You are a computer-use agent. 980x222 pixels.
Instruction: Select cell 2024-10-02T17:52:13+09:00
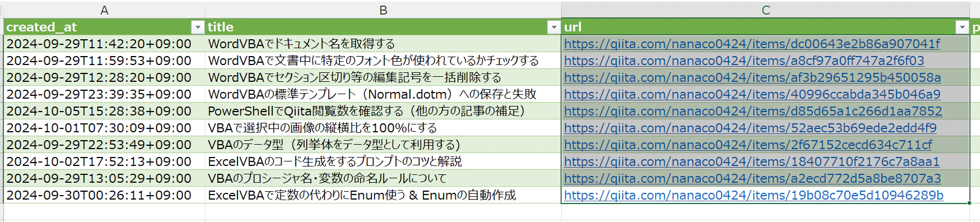click(104, 161)
